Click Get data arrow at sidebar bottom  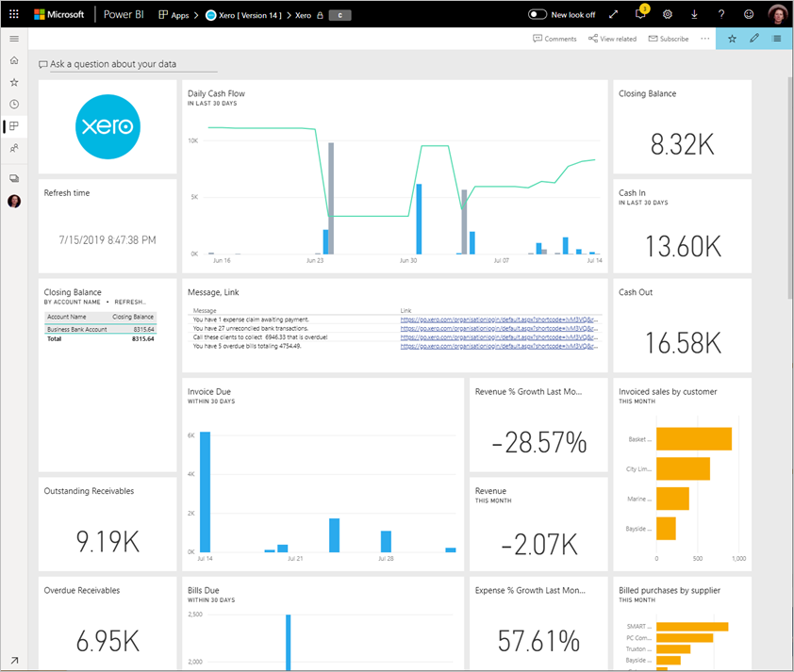[14, 661]
